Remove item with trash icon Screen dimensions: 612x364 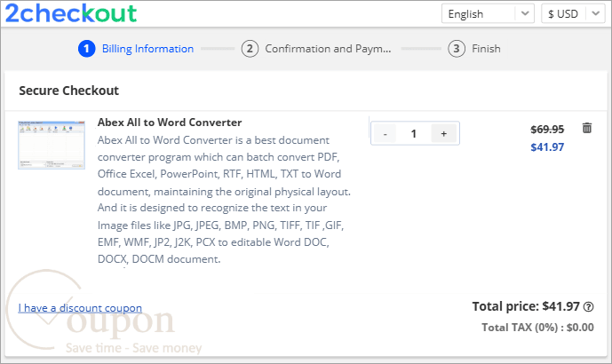[x=587, y=128]
